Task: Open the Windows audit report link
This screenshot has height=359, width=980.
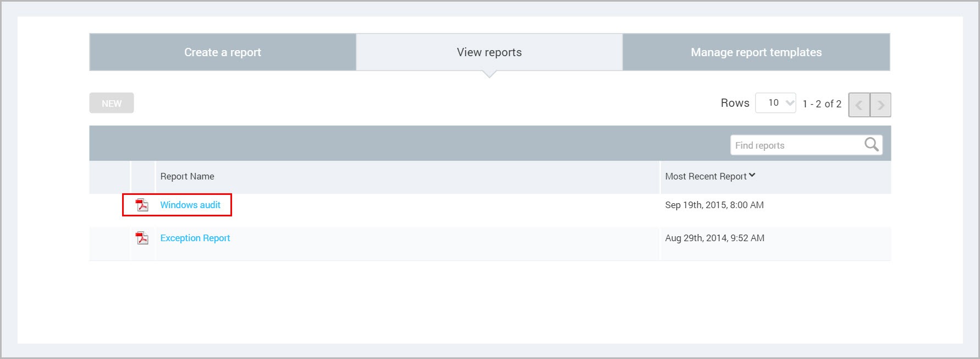Action: [190, 205]
